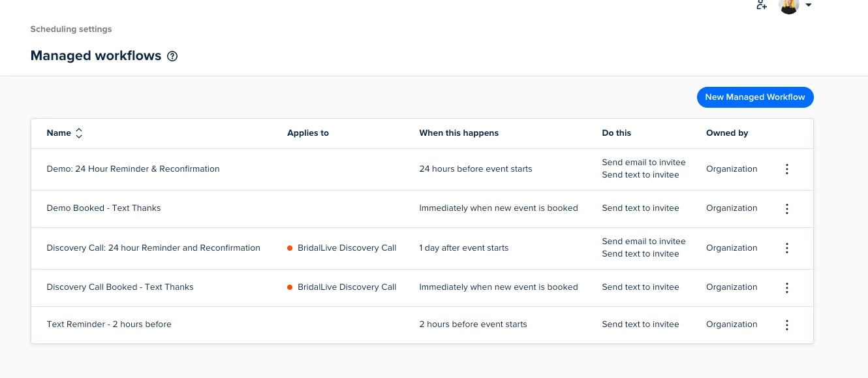The height and width of the screenshot is (378, 868).
Task: Click the orange dot in fourth row
Action: coord(290,287)
